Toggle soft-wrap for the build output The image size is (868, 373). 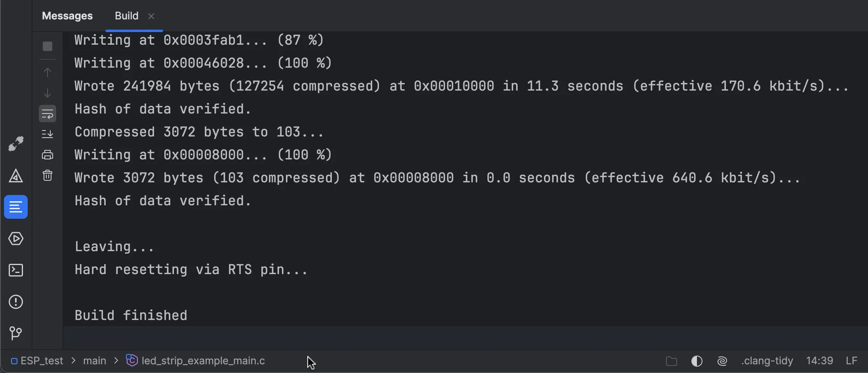pyautogui.click(x=48, y=114)
